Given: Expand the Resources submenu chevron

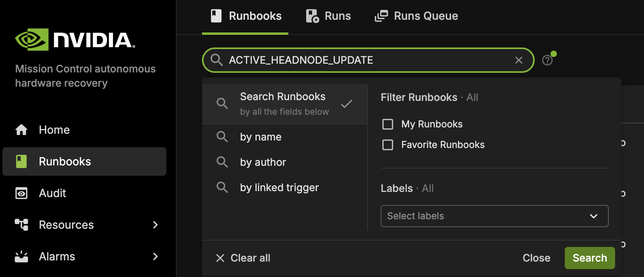Looking at the screenshot, I should pyautogui.click(x=155, y=225).
